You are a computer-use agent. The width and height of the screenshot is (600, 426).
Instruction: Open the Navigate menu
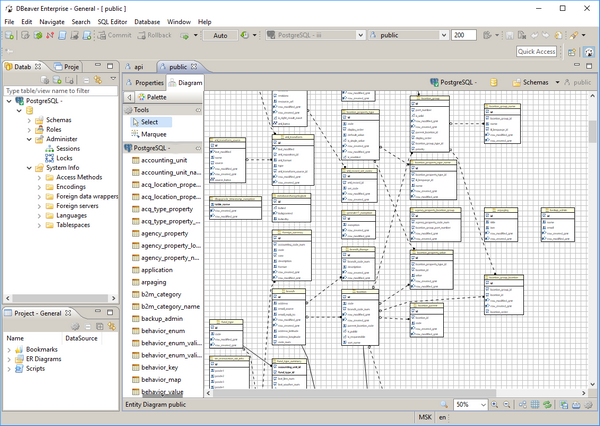52,22
